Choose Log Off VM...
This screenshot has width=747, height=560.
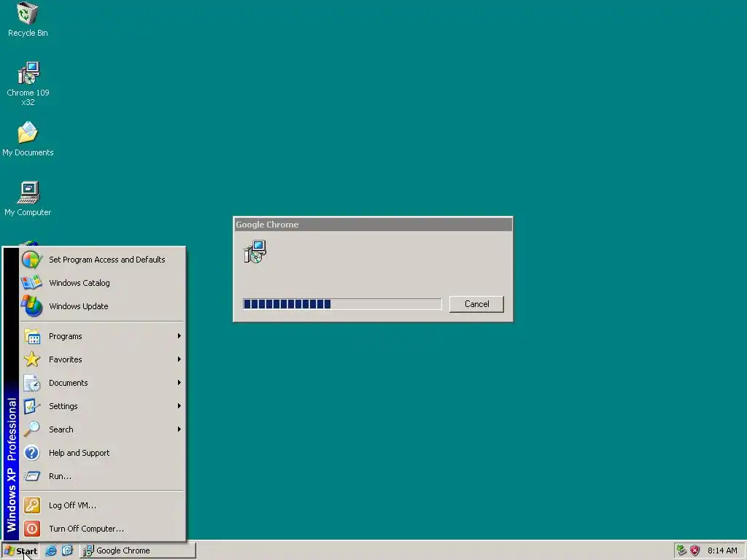pos(102,505)
